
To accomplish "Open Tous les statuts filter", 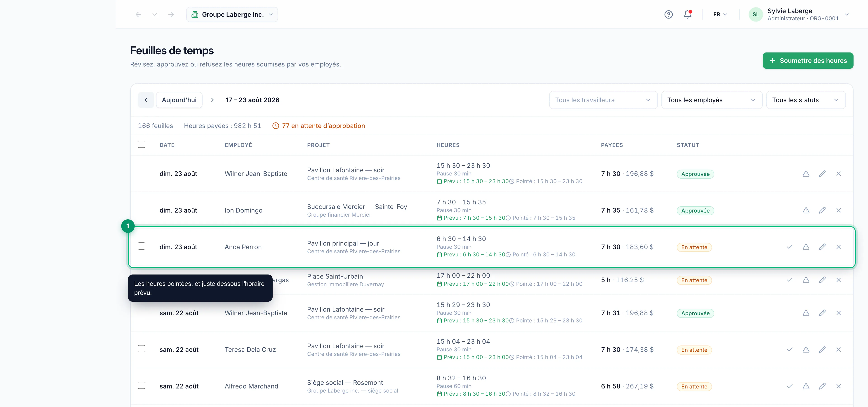I will point(806,100).
